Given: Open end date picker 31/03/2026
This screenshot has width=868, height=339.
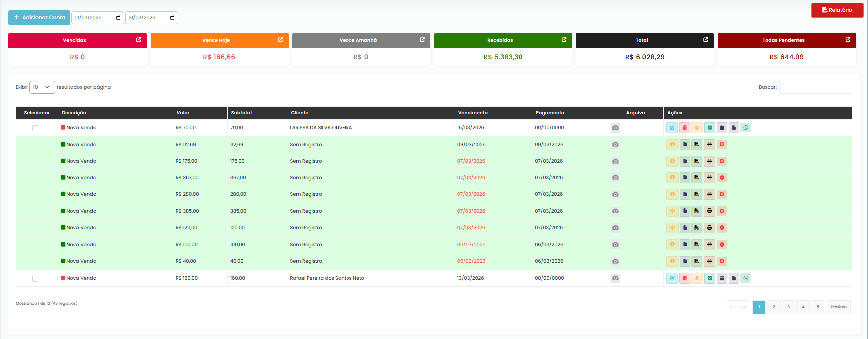Looking at the screenshot, I should coord(172,18).
